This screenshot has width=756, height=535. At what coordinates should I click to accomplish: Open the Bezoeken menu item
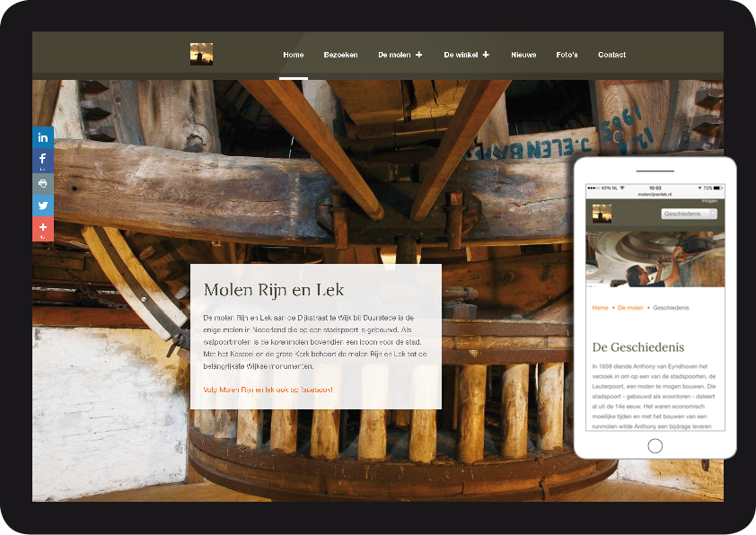[x=340, y=55]
